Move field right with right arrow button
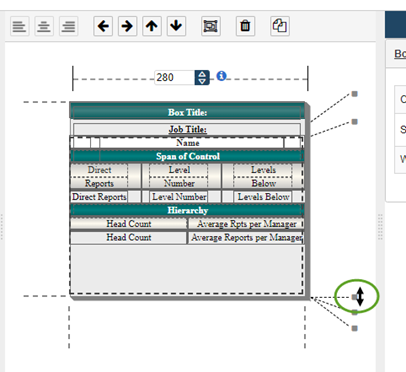The width and height of the screenshot is (406, 372). [127, 26]
